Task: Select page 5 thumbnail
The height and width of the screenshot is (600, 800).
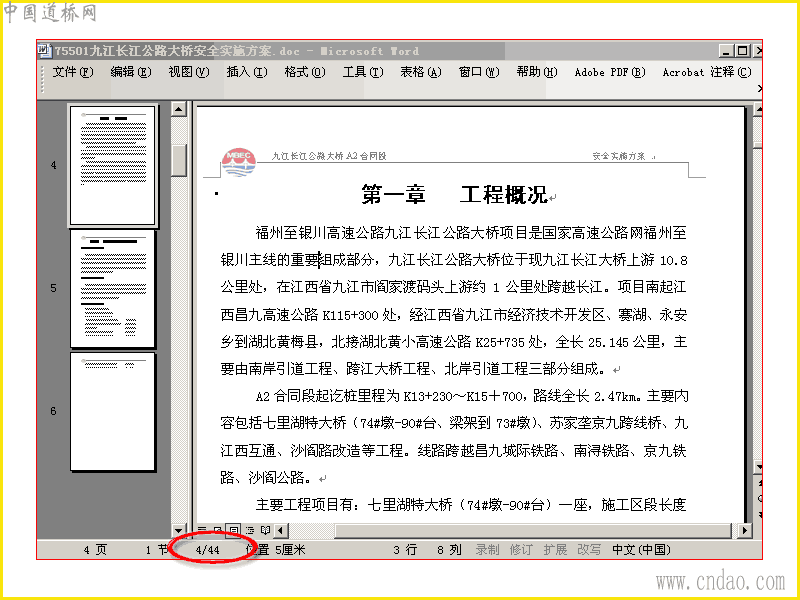Action: (x=113, y=289)
